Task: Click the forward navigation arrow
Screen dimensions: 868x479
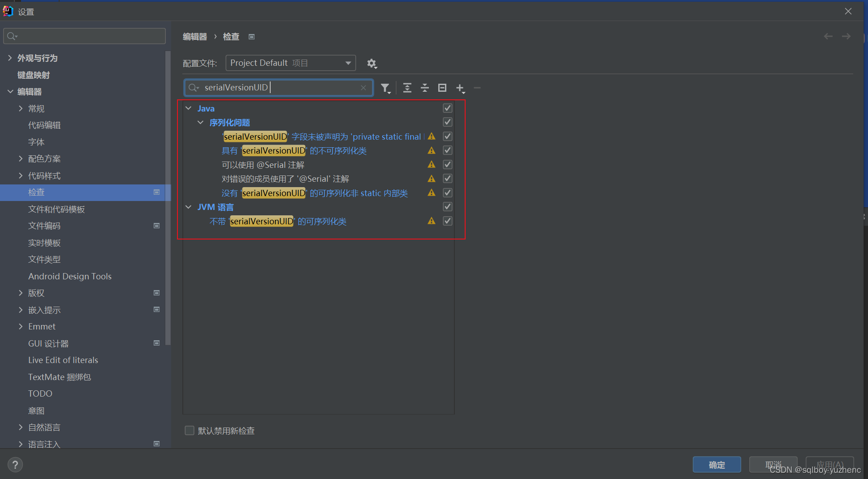Action: (846, 36)
